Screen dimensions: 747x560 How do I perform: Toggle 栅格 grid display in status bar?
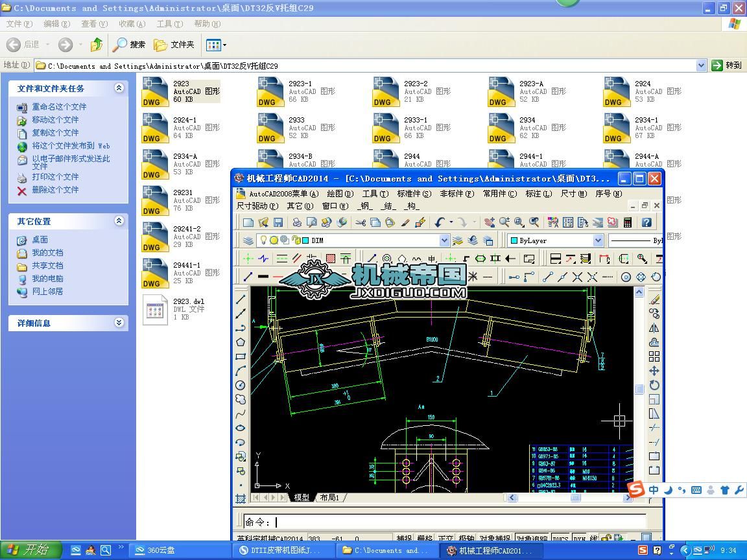[425, 539]
